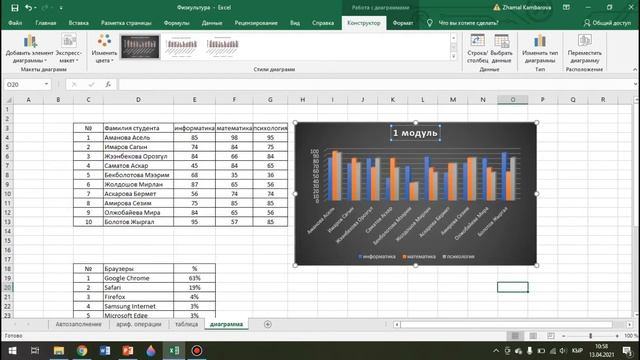Click legend entry информатика in chart

[x=377, y=257]
